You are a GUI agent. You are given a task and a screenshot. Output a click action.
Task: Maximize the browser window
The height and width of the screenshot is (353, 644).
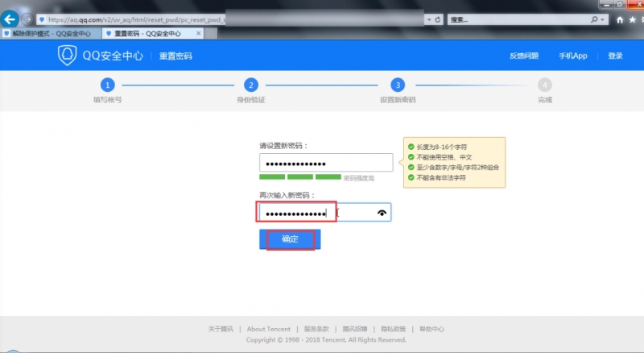620,4
